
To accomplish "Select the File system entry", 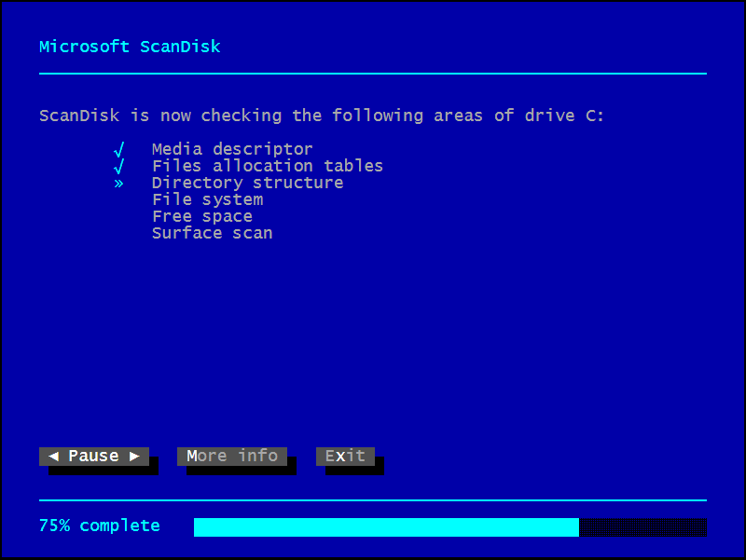I will click(x=207, y=199).
